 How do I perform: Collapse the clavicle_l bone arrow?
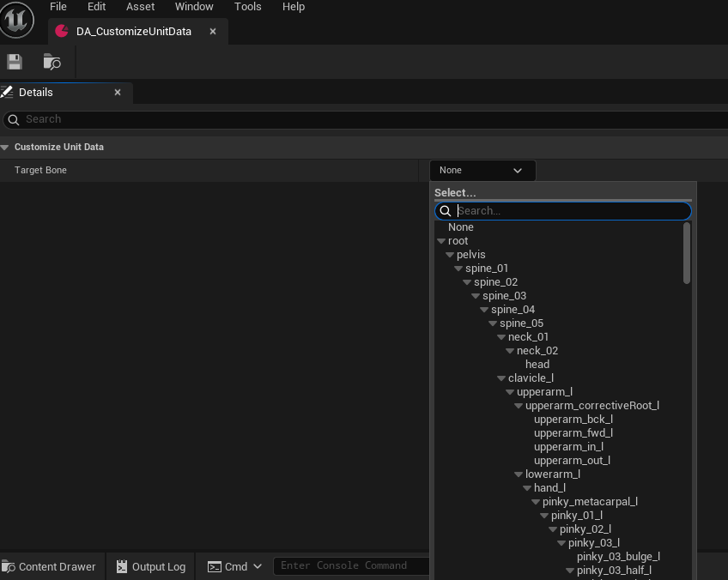tap(501, 378)
